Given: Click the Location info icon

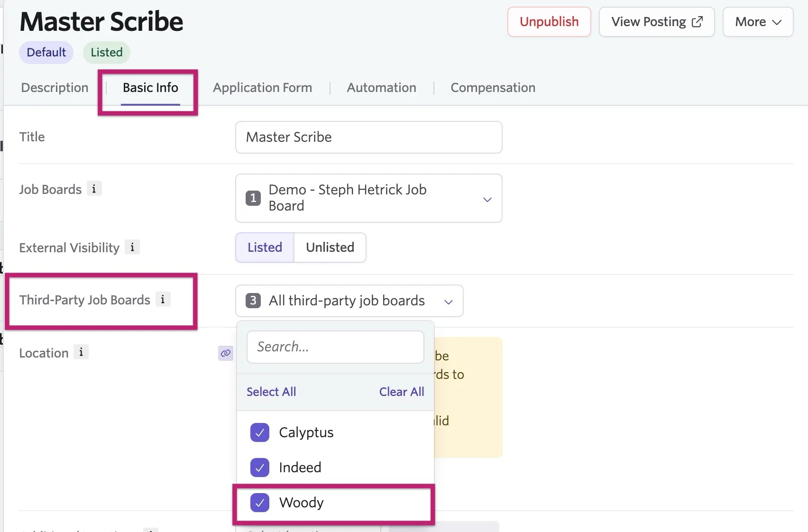Looking at the screenshot, I should (x=81, y=352).
